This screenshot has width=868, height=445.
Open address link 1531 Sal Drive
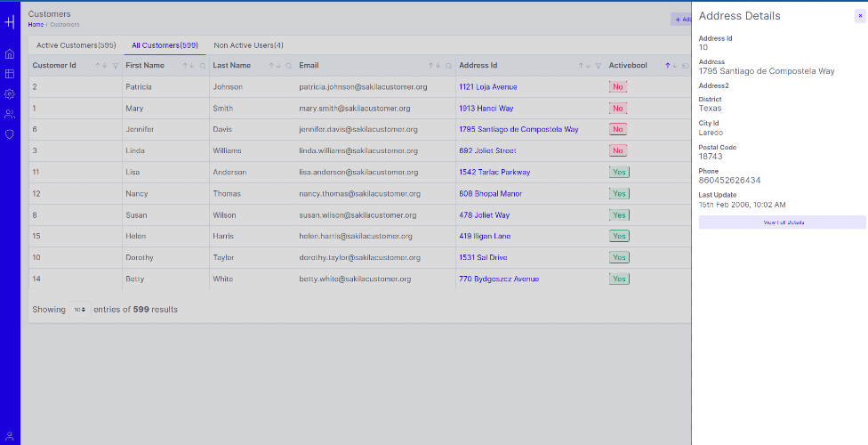pos(483,258)
